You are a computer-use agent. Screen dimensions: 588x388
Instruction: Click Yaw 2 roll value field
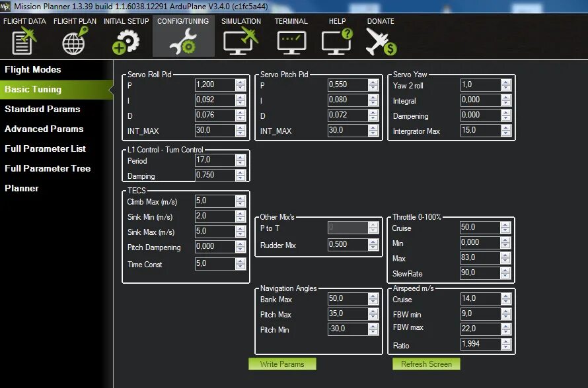point(481,85)
